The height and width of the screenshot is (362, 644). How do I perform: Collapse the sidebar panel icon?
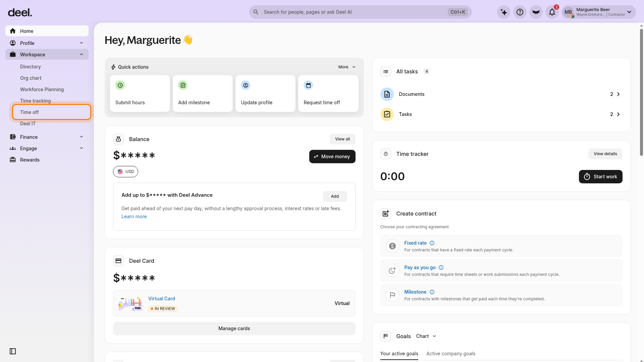point(13,351)
